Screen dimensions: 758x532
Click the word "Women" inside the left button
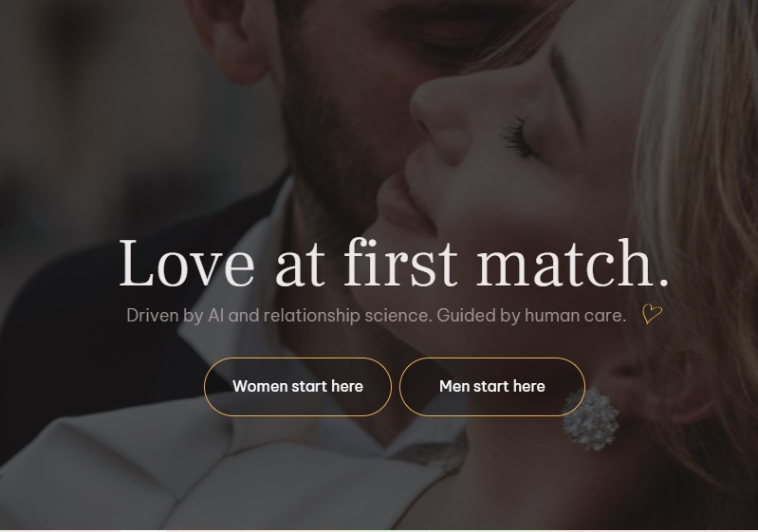pyautogui.click(x=260, y=387)
